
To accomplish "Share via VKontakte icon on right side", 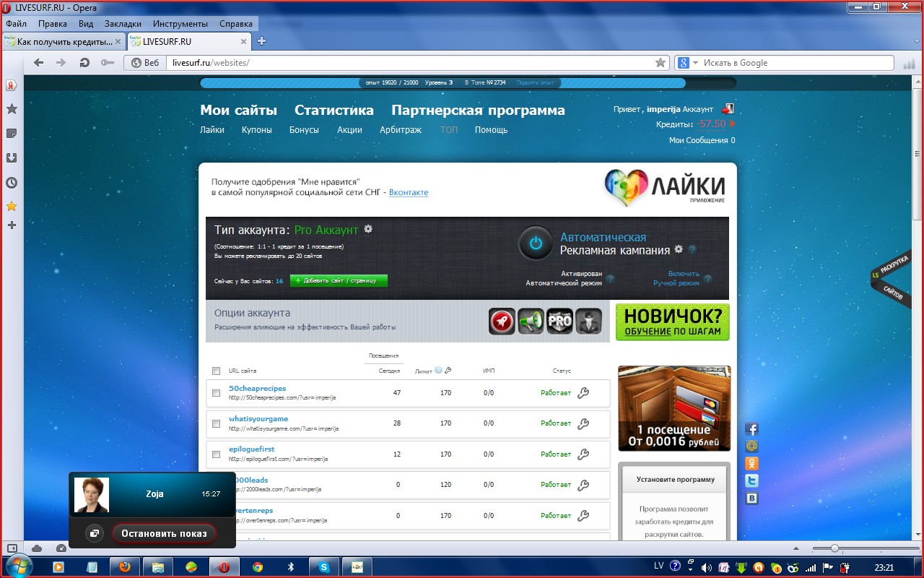I will [751, 499].
